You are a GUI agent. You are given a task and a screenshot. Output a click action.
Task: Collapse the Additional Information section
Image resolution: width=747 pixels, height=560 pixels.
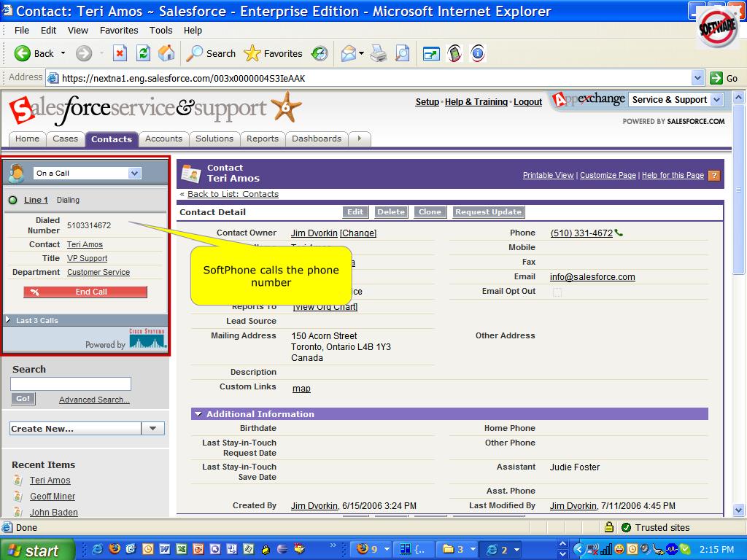click(198, 414)
